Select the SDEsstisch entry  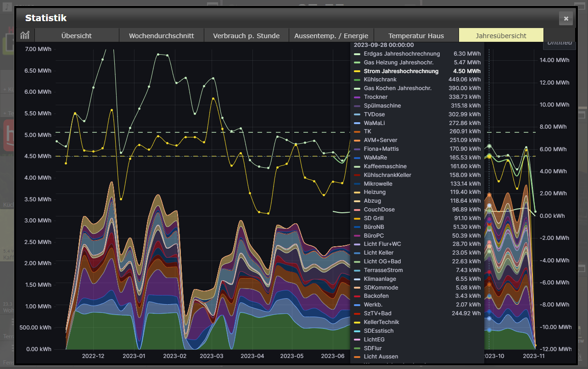(x=417, y=331)
